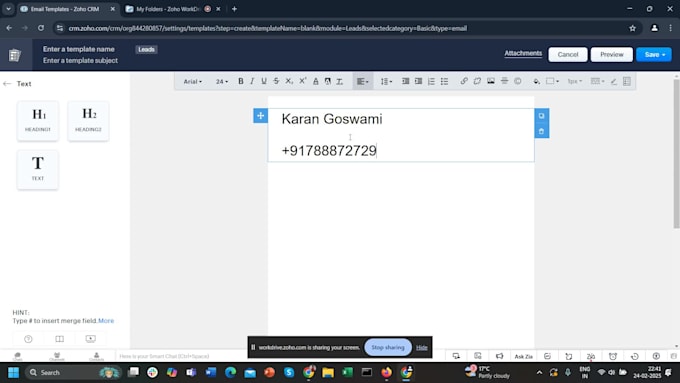Click the Save button
680x383 pixels.
(654, 55)
